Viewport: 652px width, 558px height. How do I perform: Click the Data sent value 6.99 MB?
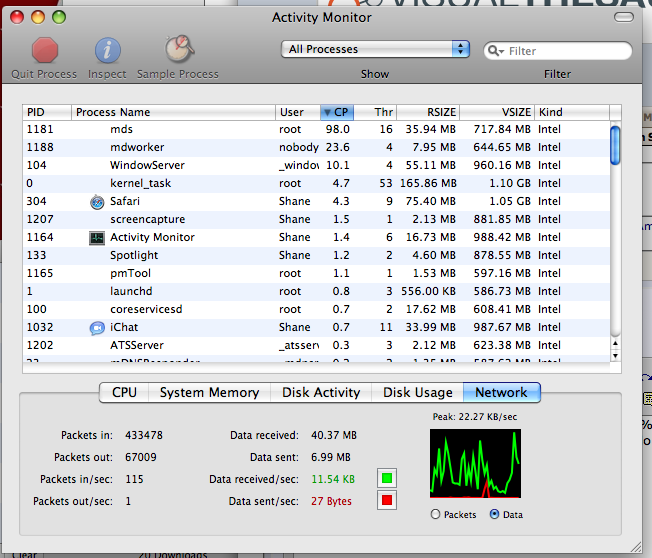331,457
